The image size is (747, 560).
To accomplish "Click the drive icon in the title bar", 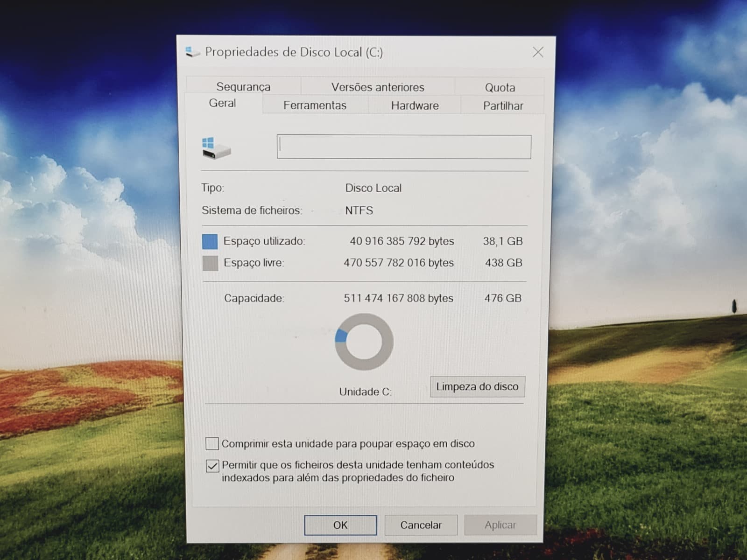I will [x=192, y=52].
